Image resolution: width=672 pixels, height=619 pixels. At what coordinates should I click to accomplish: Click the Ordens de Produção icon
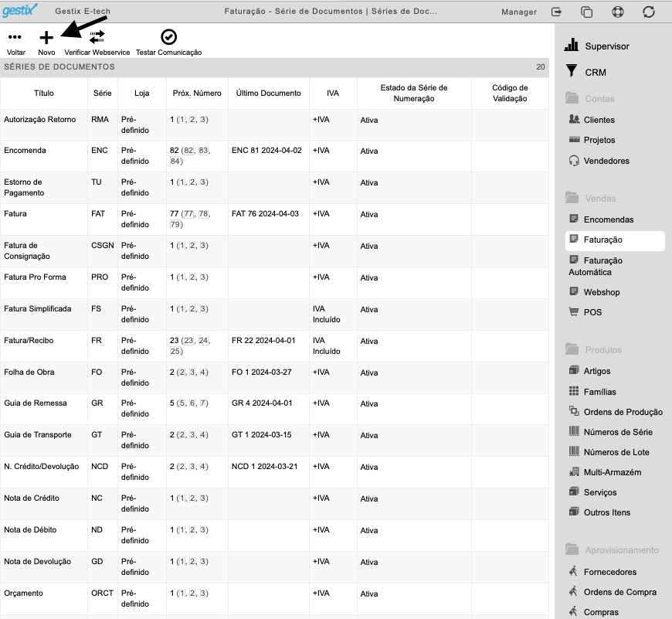pos(574,410)
